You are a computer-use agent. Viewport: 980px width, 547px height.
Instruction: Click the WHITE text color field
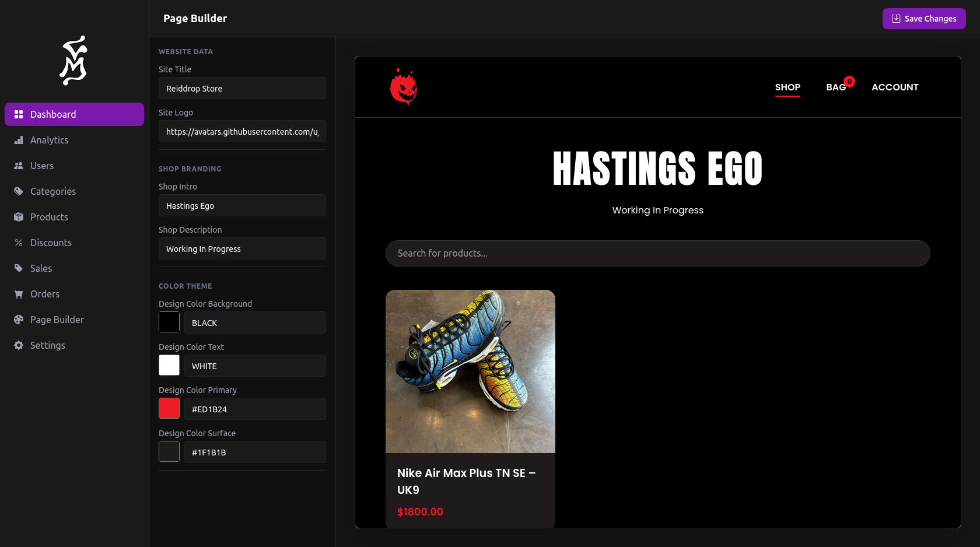coord(255,366)
